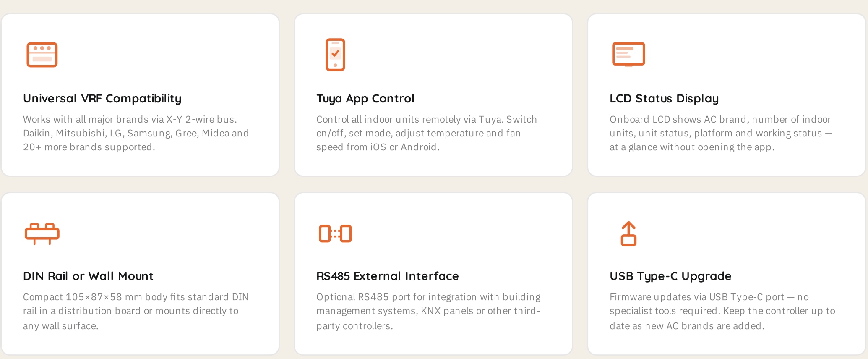Click the Compact 105×87×58 mm body description
Viewport: 868px width, 359px height.
point(136,311)
